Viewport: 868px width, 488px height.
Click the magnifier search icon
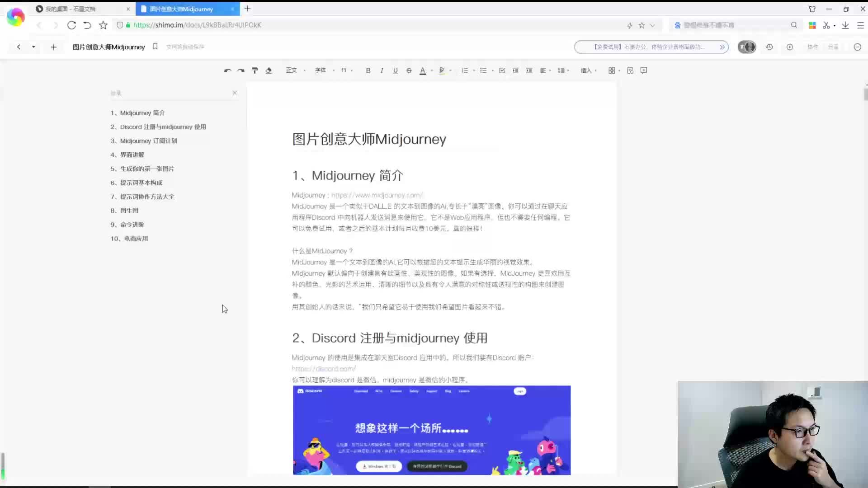pos(794,25)
